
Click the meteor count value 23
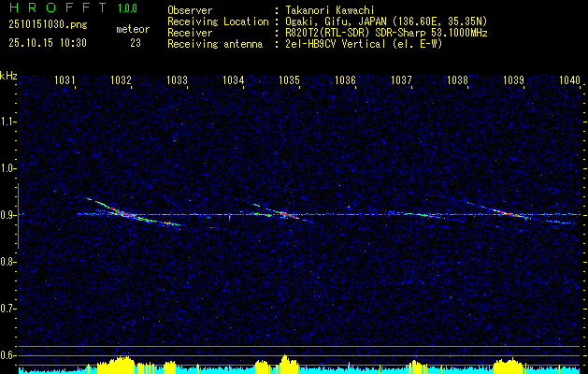click(136, 43)
